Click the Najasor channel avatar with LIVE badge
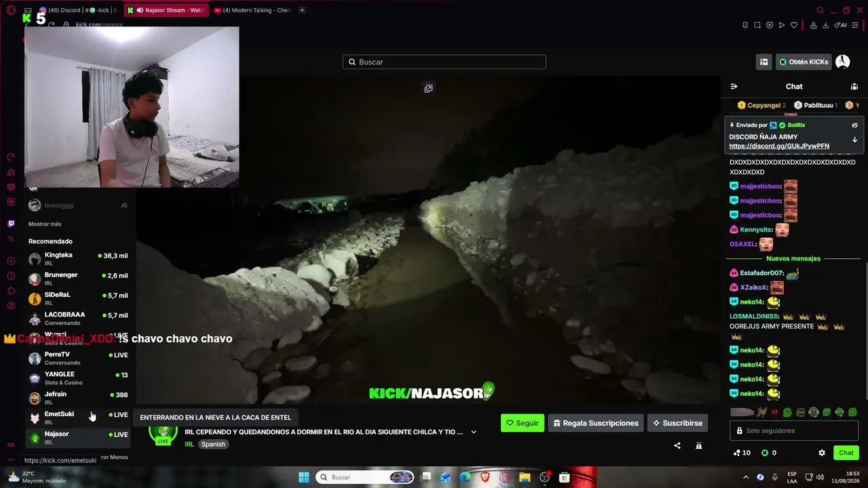868x488 pixels. tap(163, 432)
